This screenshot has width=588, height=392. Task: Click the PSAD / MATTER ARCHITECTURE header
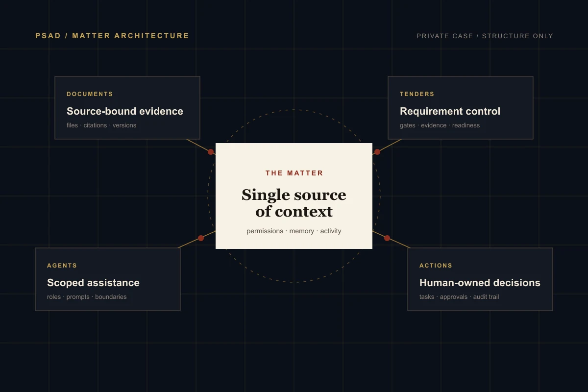tap(112, 36)
